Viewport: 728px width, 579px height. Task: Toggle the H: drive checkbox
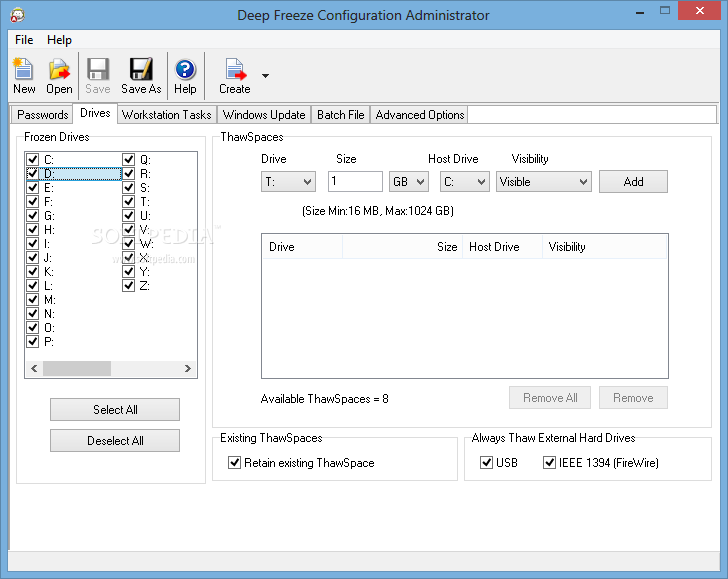click(32, 230)
